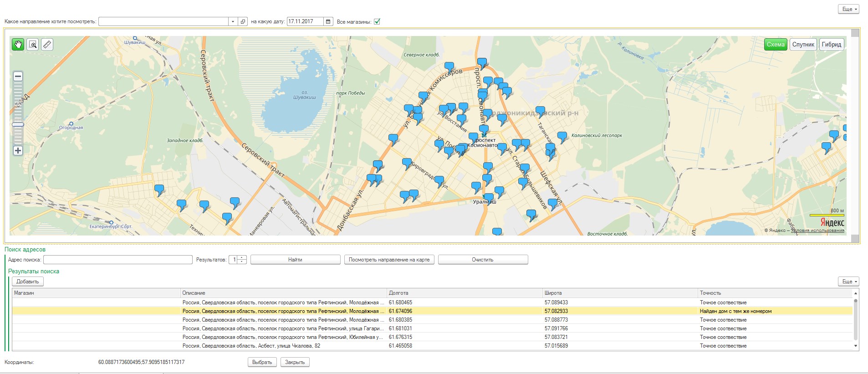Viewport: 868px width, 374px height.
Task: Click "Посмотреть направление на карте" button
Action: point(389,260)
